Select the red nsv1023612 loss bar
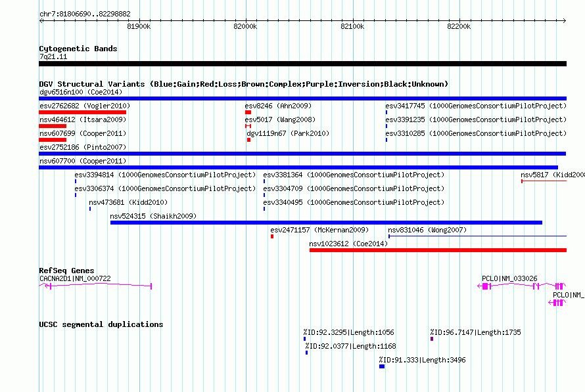Viewport: 585px width, 392px height. pyautogui.click(x=438, y=250)
